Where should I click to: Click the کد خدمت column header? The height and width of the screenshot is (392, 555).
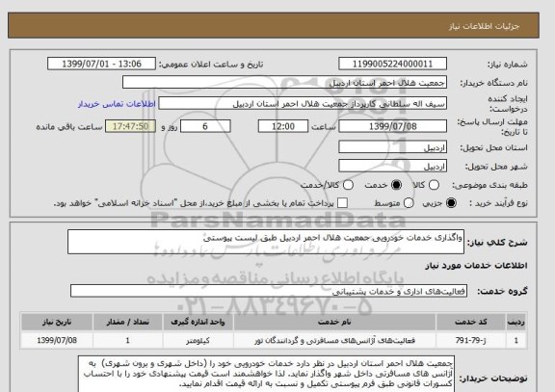click(x=471, y=322)
